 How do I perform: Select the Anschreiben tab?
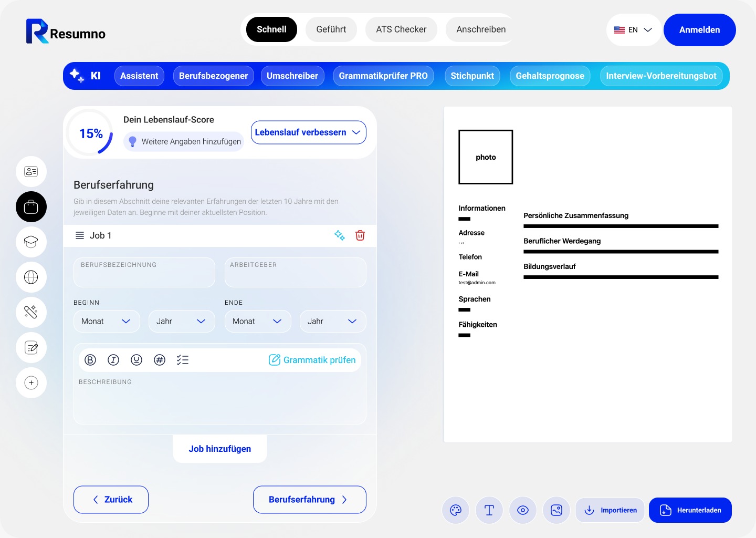point(481,29)
